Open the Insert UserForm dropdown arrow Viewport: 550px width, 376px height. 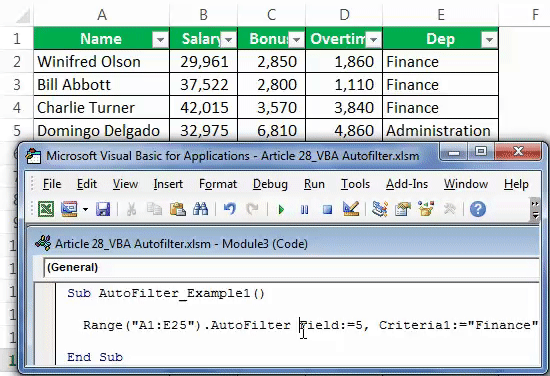[85, 209]
